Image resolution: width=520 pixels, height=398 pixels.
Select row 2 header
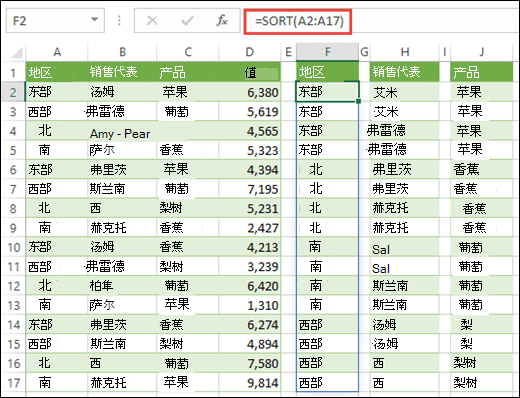coord(13,92)
